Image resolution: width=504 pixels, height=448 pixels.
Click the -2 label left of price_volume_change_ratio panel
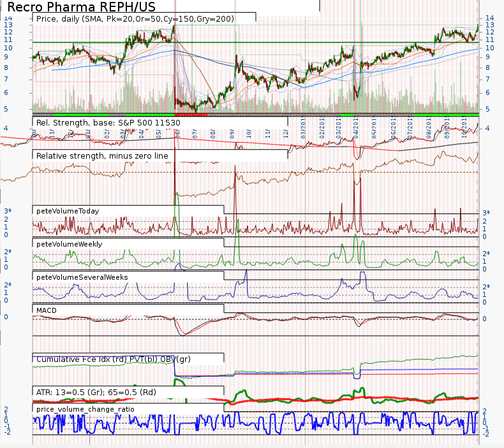(x=7, y=432)
